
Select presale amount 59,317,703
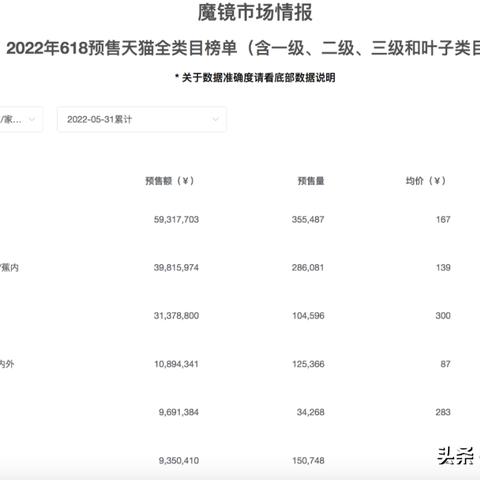(176, 219)
